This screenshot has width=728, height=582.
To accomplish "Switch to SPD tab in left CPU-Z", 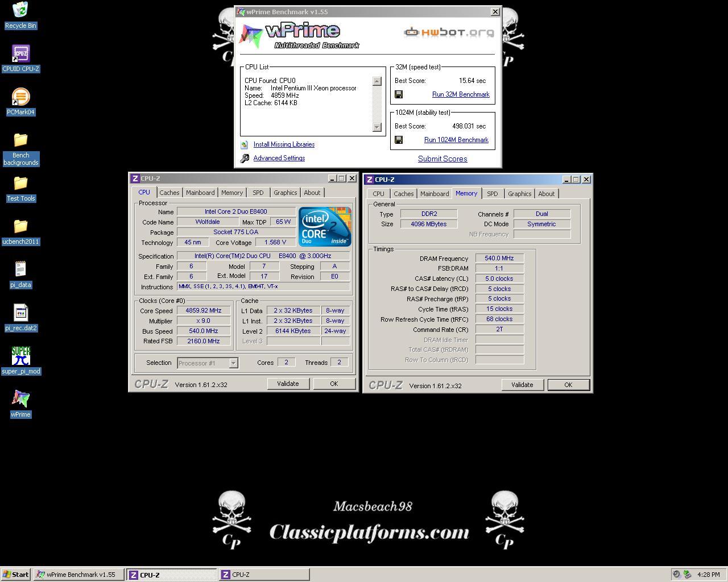I will click(x=258, y=193).
